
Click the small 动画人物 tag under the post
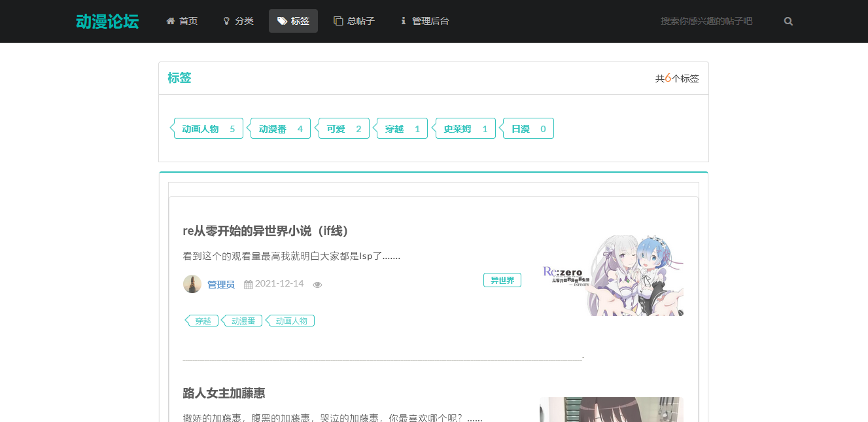tap(290, 321)
